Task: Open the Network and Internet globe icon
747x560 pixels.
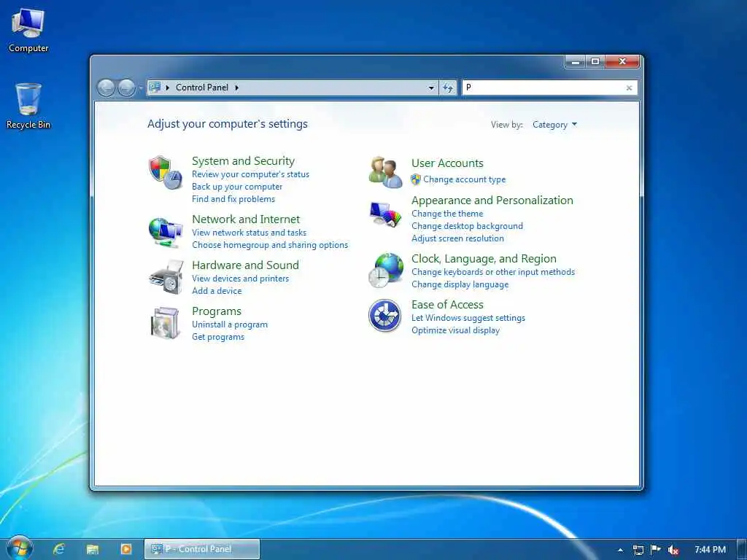Action: (166, 232)
